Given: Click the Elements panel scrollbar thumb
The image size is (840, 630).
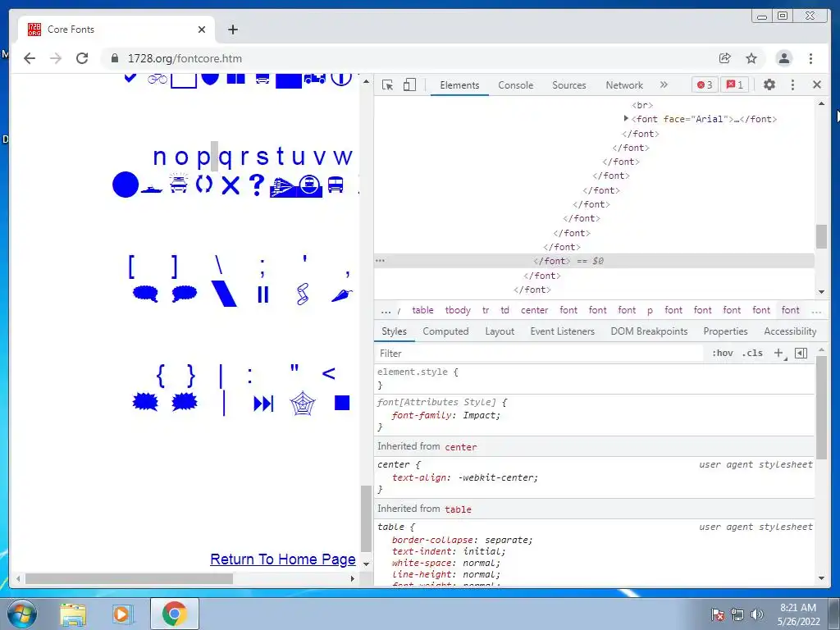Looking at the screenshot, I should [821, 236].
